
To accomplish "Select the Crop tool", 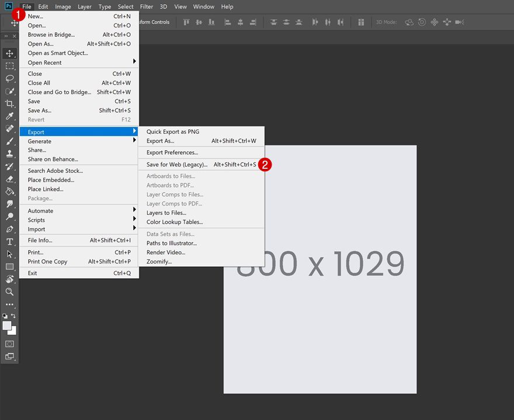I will pyautogui.click(x=9, y=103).
